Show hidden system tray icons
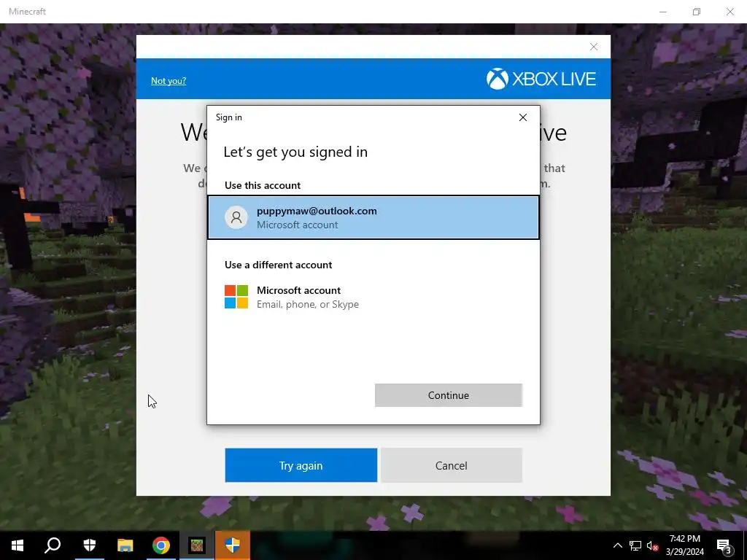Screen dimensions: 747x560 pyautogui.click(x=617, y=545)
